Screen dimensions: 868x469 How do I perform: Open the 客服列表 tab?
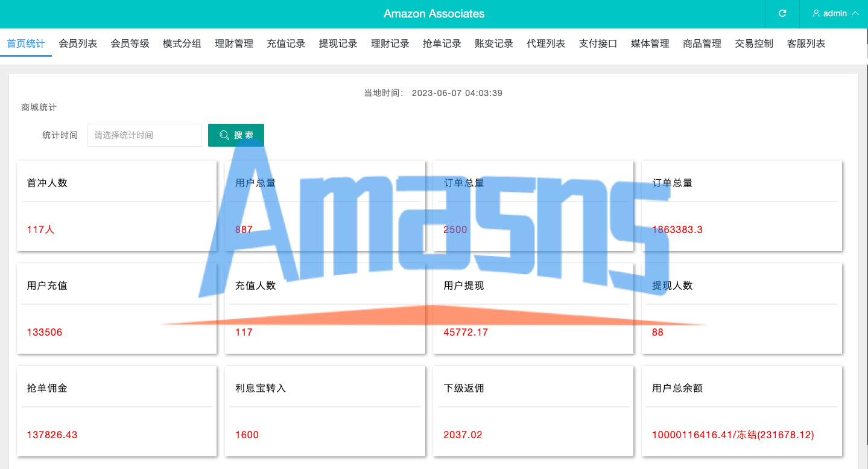click(x=806, y=43)
